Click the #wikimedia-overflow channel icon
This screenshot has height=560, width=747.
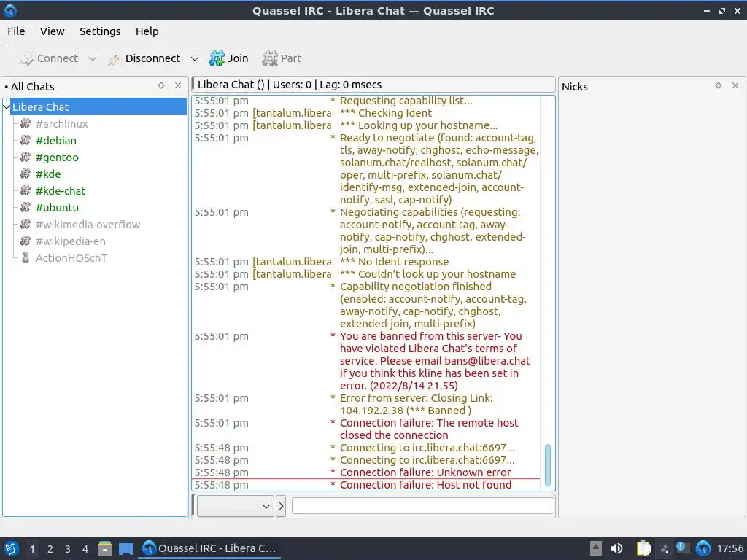[26, 224]
